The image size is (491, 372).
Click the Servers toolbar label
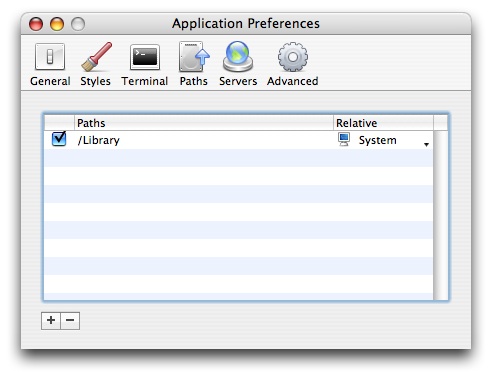pos(238,81)
